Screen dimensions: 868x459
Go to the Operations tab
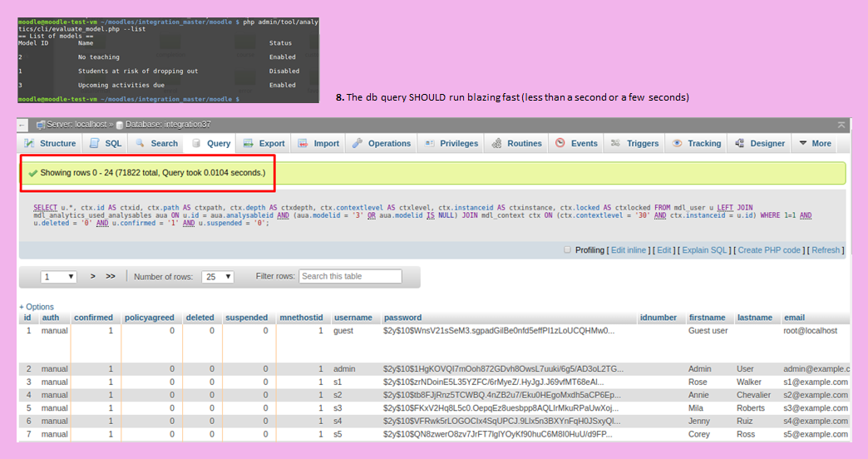pos(382,143)
